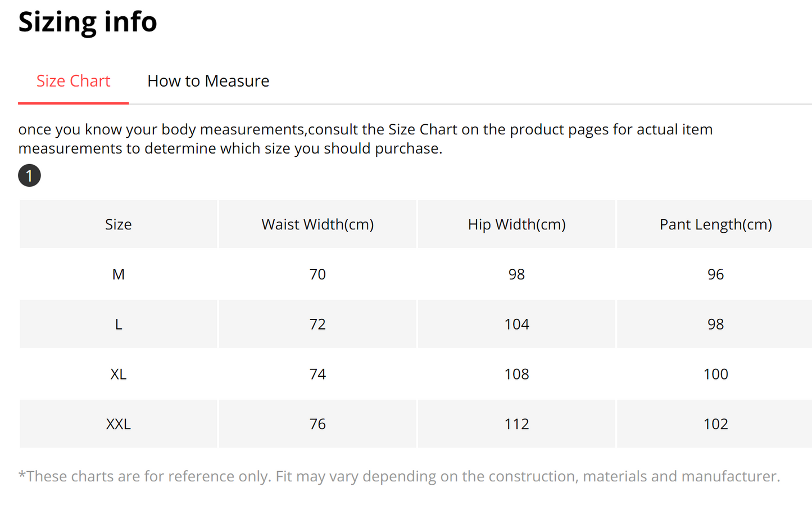Open the How to Measure tab
The width and height of the screenshot is (812, 519).
[208, 82]
